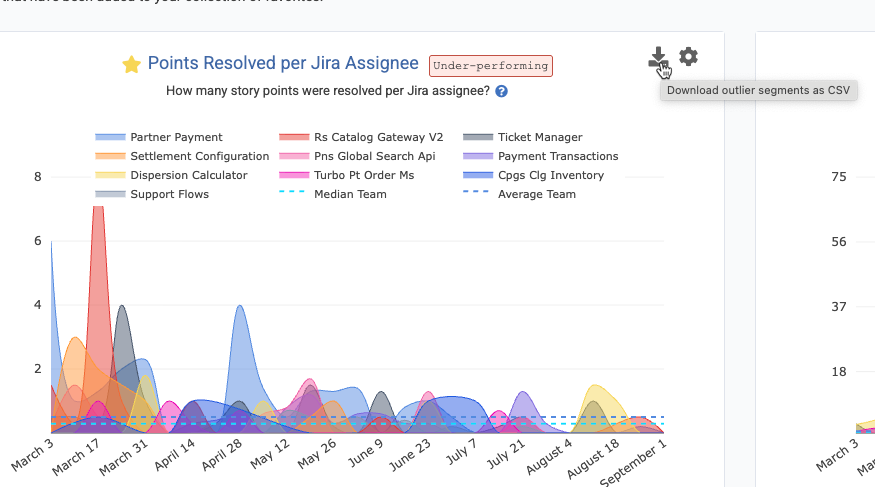Hide the Dispersion Calculator series
The height and width of the screenshot is (487, 875).
[x=188, y=175]
